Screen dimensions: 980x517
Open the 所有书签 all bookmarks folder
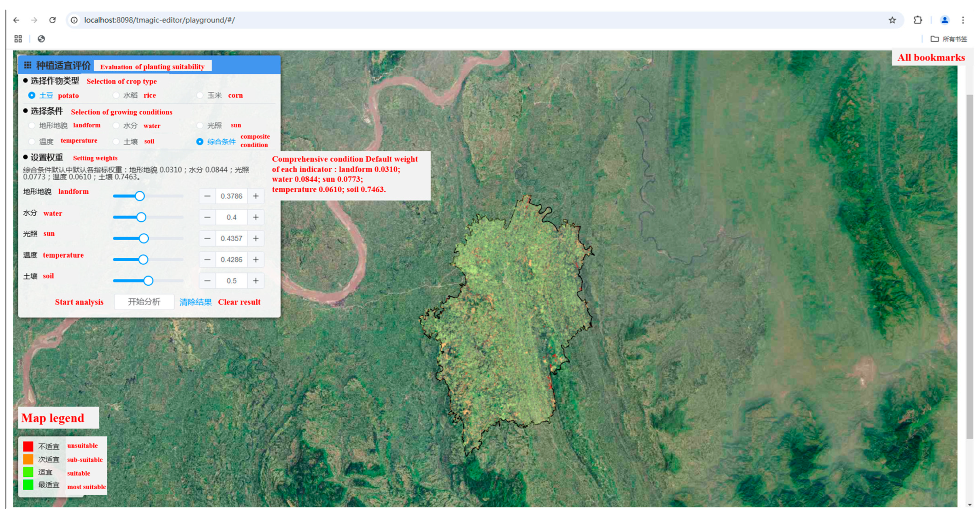pyautogui.click(x=949, y=39)
